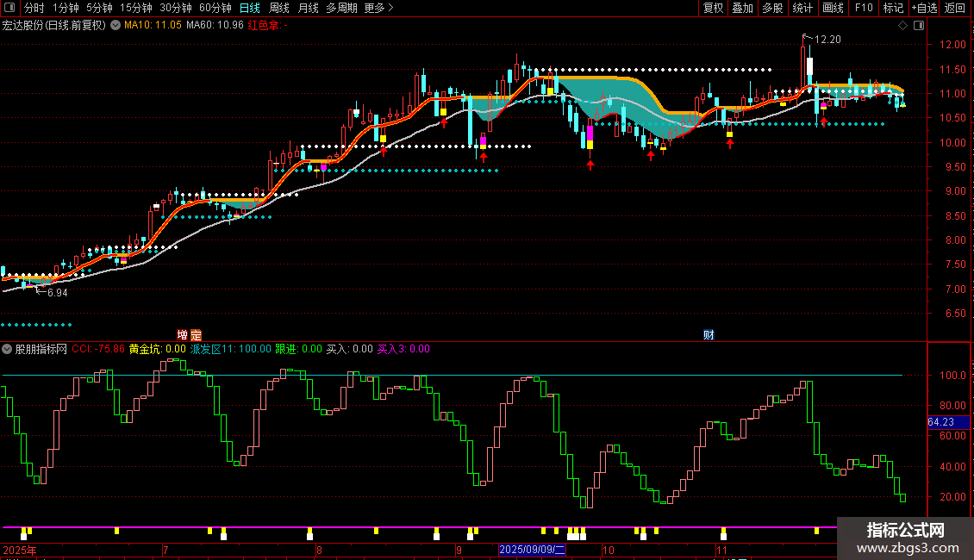Click the 宏达股份 chart title label
The height and width of the screenshot is (560, 974).
click(54, 26)
